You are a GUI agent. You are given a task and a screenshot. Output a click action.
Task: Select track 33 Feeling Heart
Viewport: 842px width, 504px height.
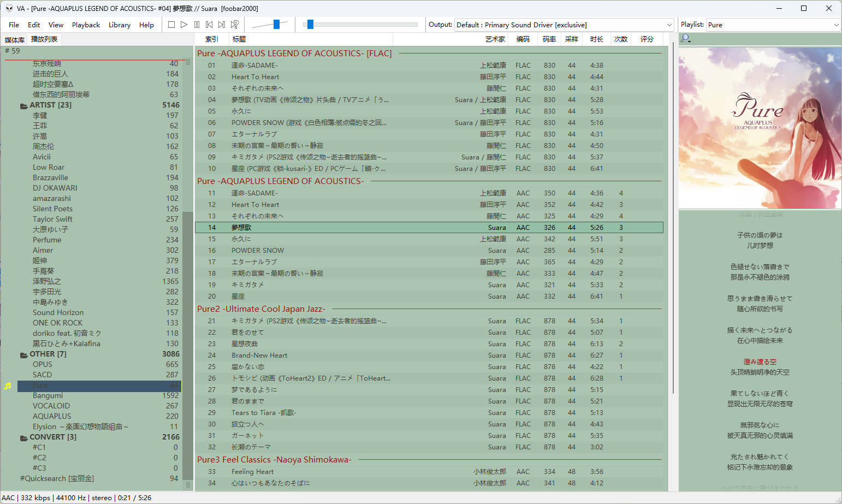pos(429,472)
